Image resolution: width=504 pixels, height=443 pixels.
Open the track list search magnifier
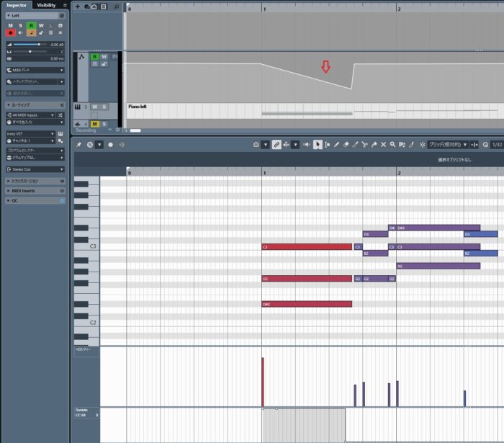(x=116, y=6)
